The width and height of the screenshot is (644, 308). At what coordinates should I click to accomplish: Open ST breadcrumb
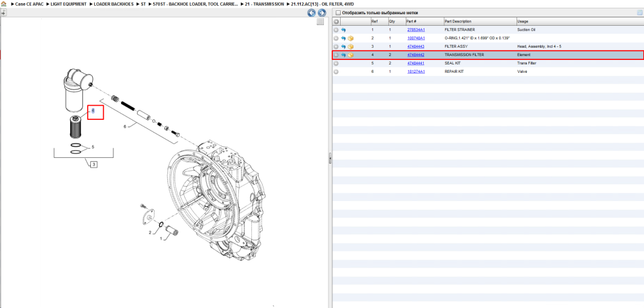(x=144, y=4)
